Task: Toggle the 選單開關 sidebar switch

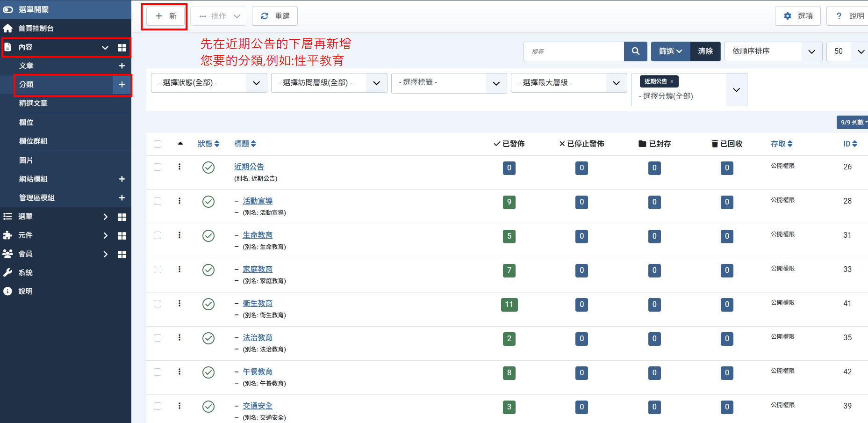Action: point(8,9)
